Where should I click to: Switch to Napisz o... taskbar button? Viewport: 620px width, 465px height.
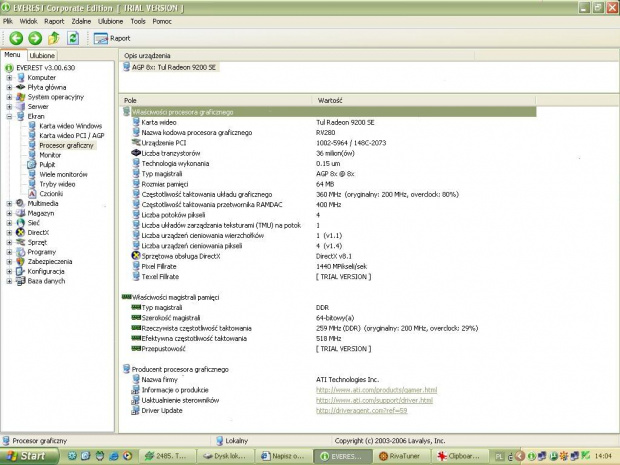click(283, 456)
